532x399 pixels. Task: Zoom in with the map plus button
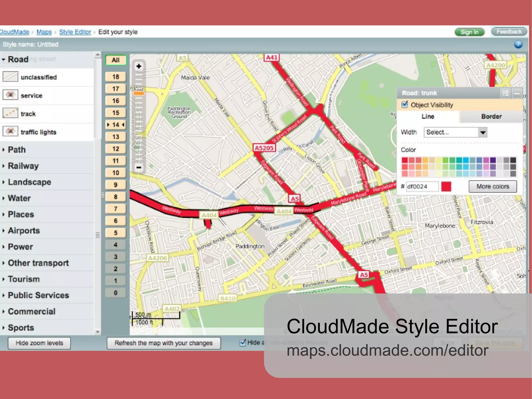point(139,66)
